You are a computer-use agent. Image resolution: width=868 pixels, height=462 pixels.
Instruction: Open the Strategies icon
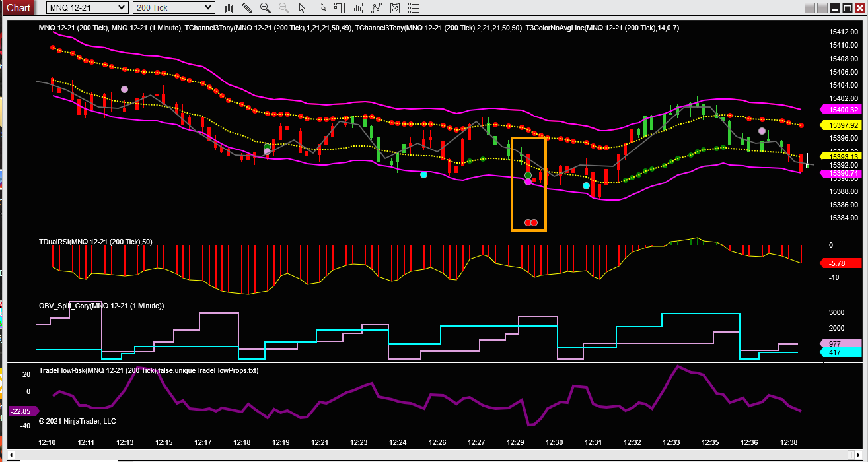coord(377,8)
